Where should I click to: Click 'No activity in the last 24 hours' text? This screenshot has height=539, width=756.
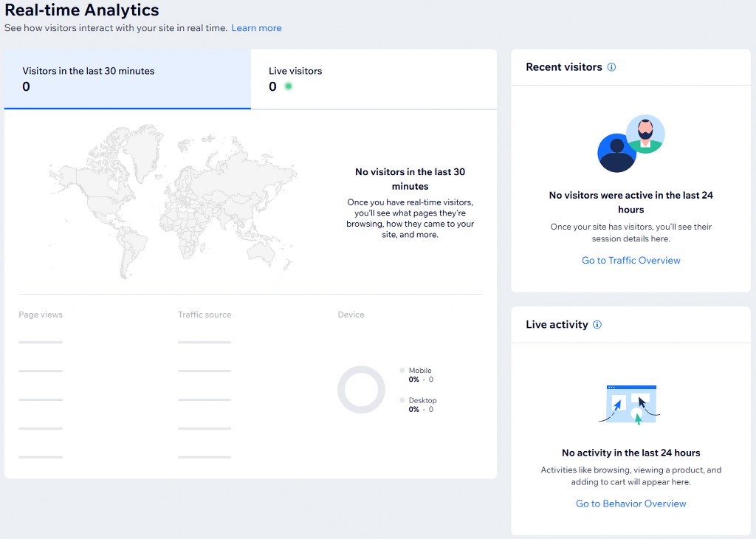click(x=630, y=453)
